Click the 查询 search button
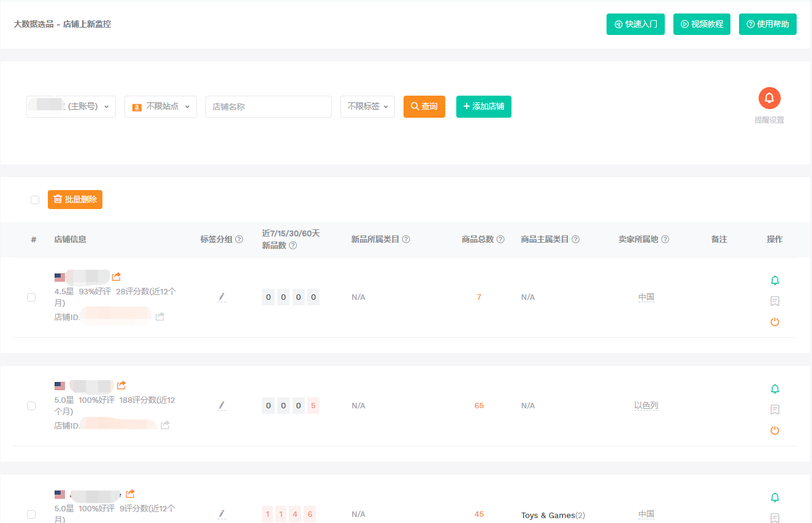Viewport: 812px width, 523px height. [x=424, y=107]
